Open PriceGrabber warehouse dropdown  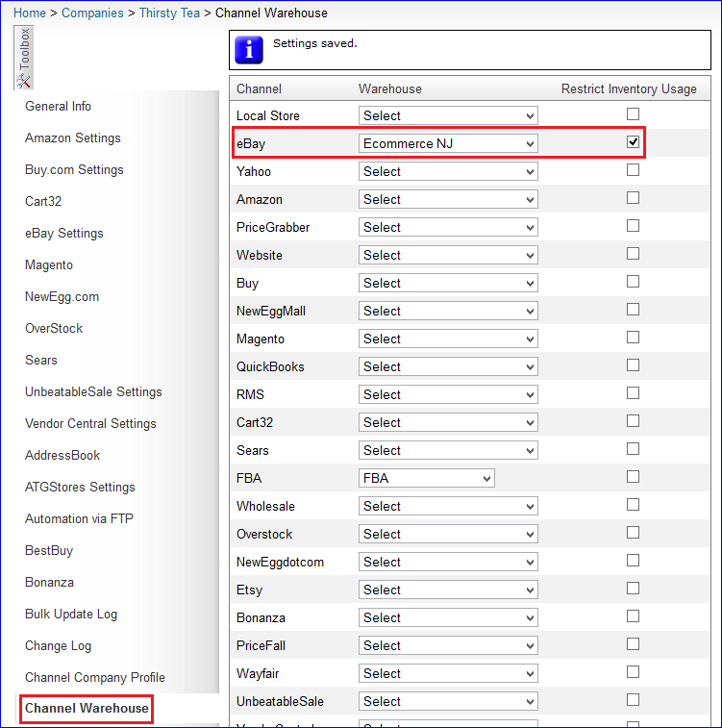448,227
